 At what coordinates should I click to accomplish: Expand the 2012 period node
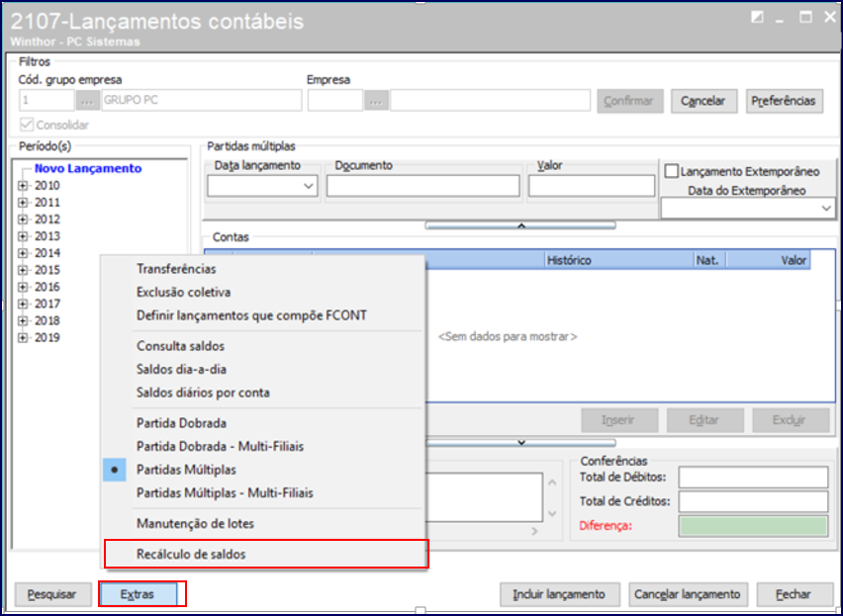pos(23,220)
